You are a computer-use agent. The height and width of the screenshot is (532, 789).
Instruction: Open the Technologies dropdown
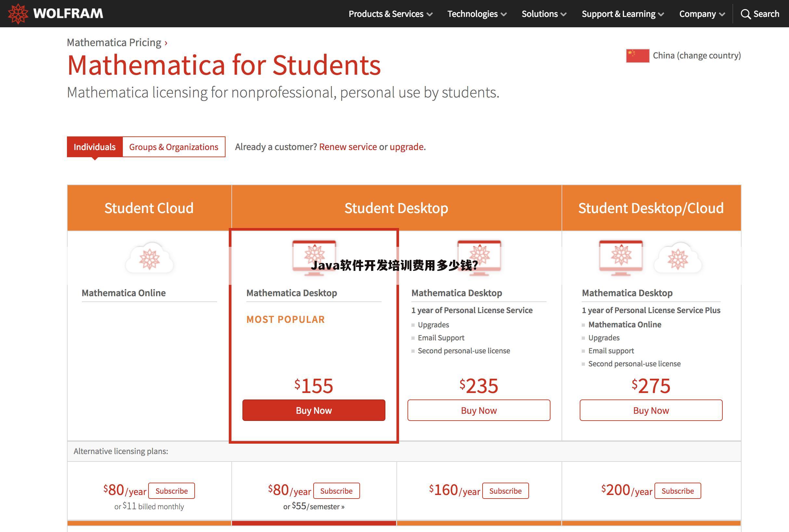pos(472,14)
